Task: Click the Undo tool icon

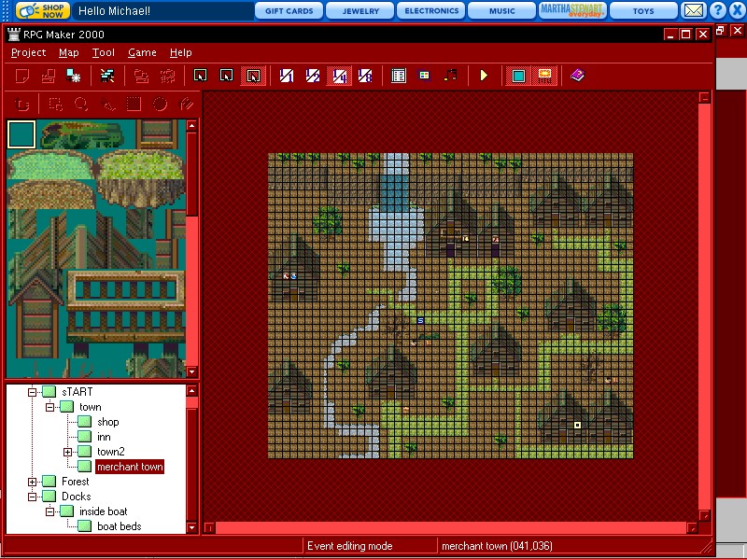Action: coord(21,104)
